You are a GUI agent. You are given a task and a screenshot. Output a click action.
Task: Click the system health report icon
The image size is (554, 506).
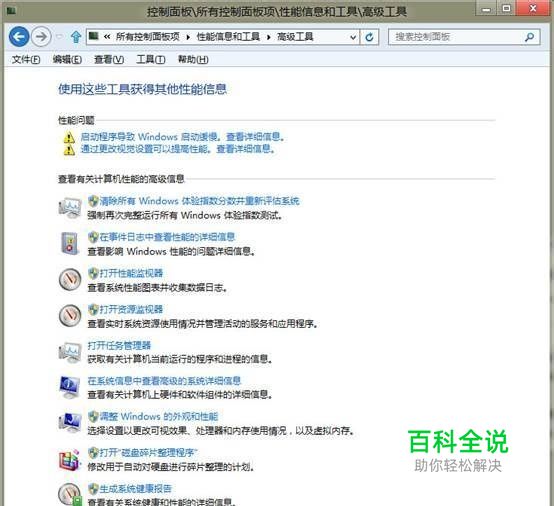70,495
